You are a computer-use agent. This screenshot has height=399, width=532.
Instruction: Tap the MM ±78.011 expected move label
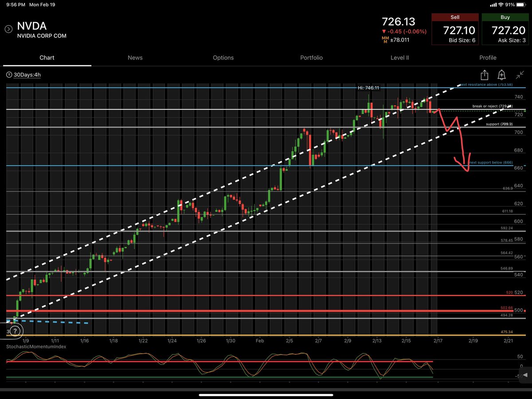click(x=396, y=39)
